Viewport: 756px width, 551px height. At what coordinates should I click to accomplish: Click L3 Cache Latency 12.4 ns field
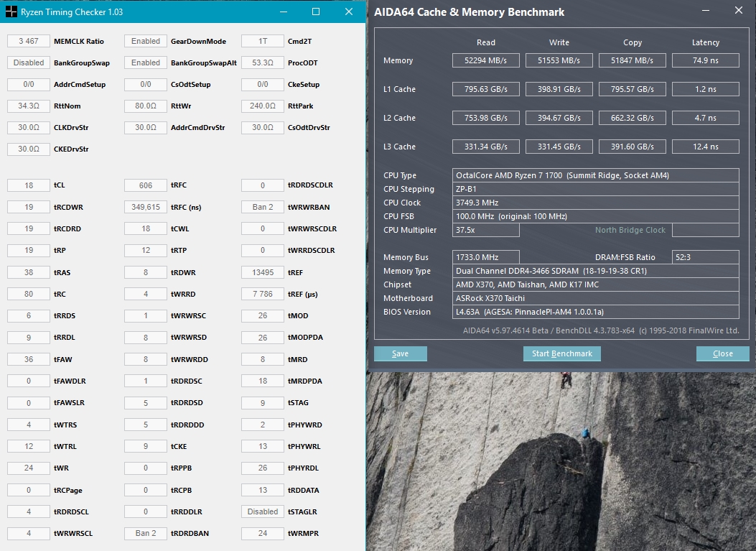(x=705, y=147)
